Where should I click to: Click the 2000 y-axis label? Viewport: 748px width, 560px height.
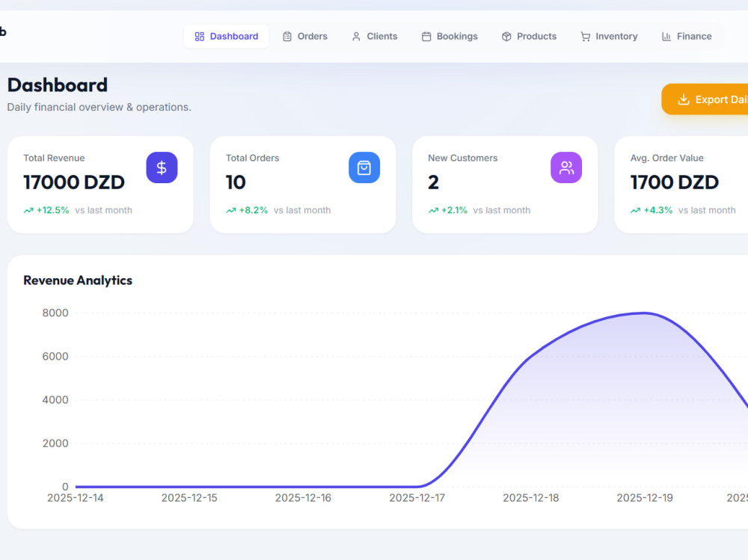click(55, 443)
